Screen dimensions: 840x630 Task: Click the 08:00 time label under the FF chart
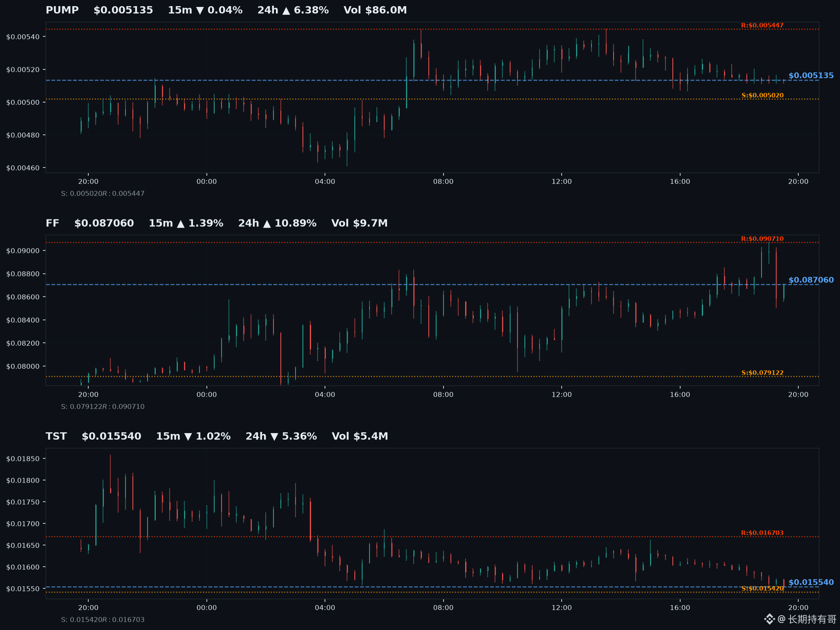pos(444,395)
